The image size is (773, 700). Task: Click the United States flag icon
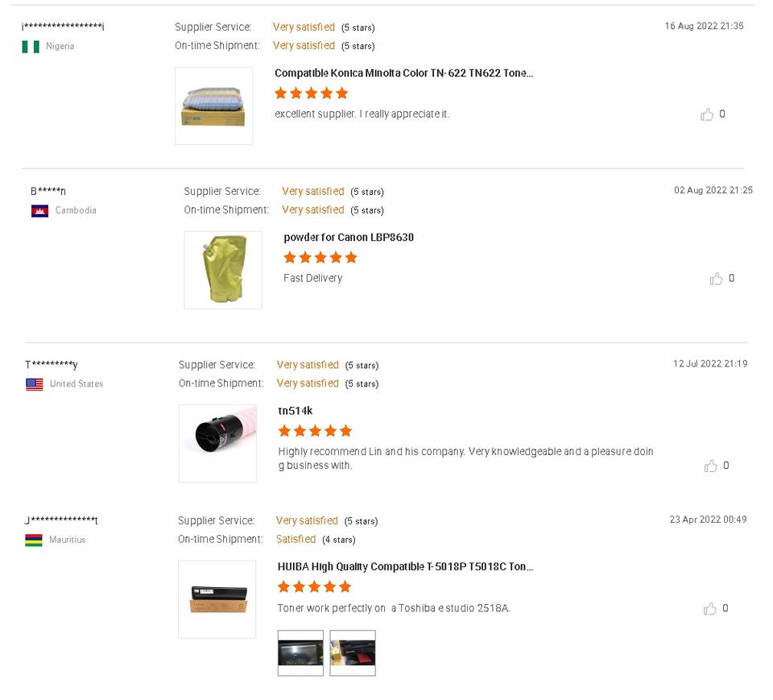tap(35, 384)
